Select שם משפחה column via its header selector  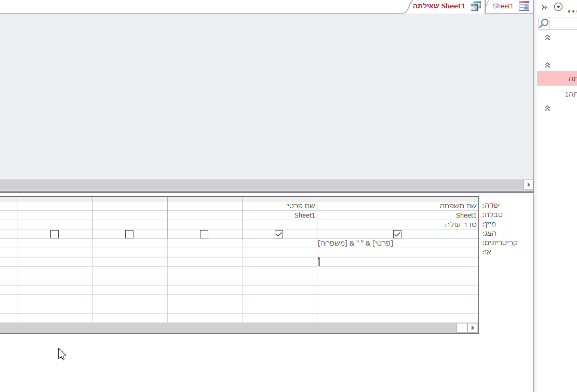coord(398,199)
